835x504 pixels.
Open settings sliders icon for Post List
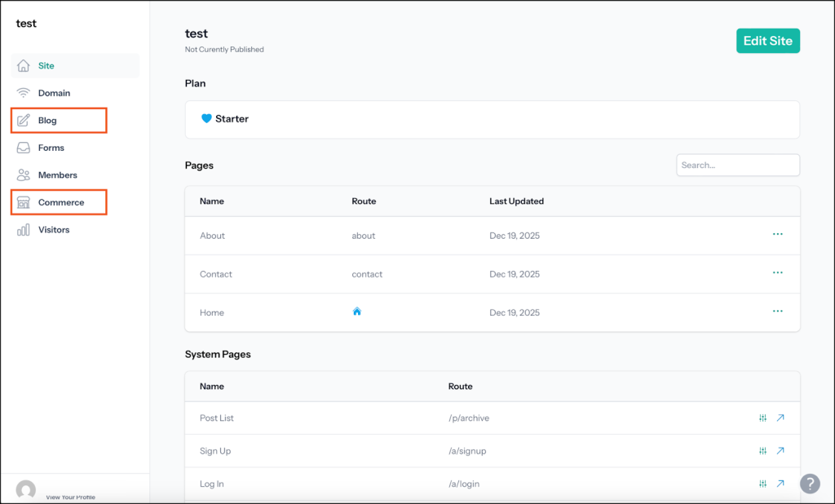coord(762,418)
